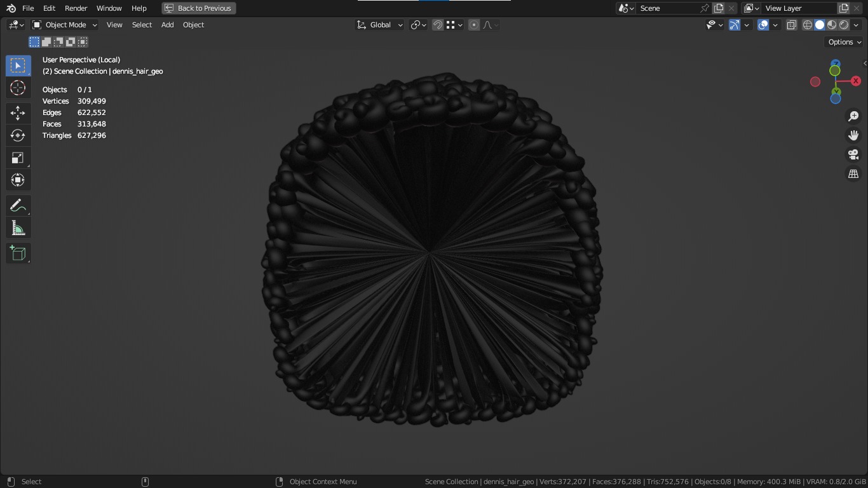Image resolution: width=868 pixels, height=488 pixels.
Task: Open the Object Mode dropdown
Action: click(65, 25)
